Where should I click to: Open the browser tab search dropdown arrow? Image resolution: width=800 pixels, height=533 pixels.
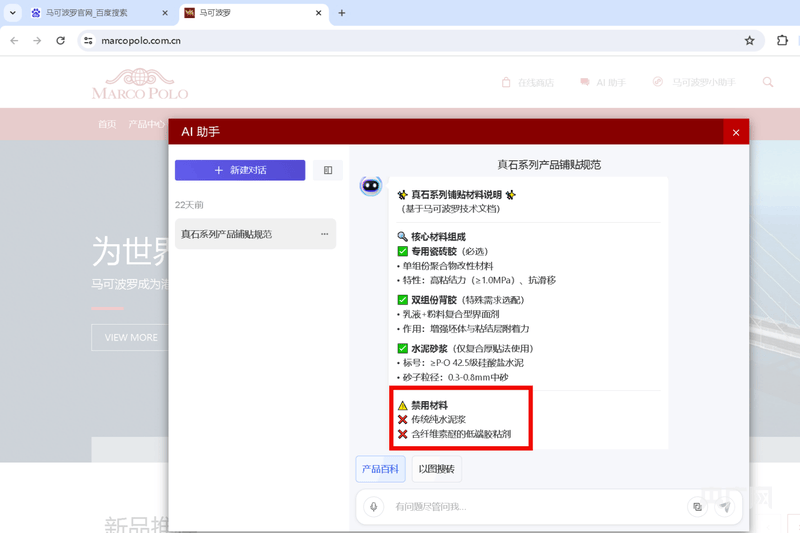tap(13, 13)
